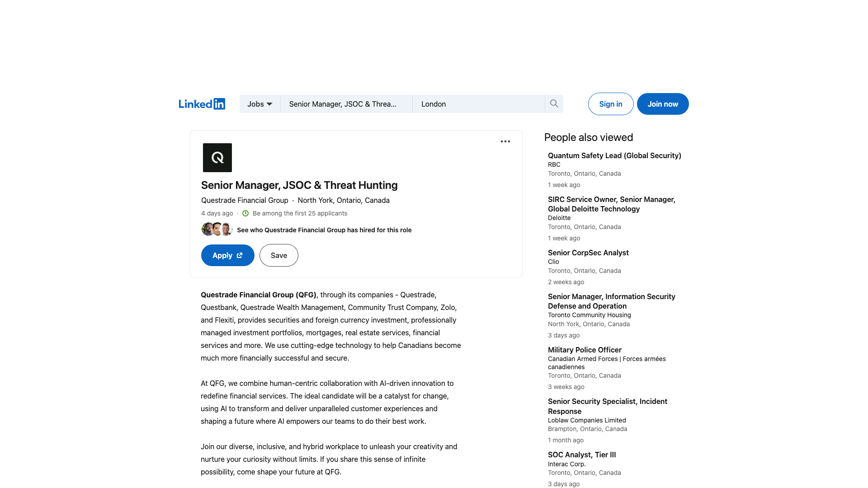Image resolution: width=868 pixels, height=488 pixels.
Task: Click the clock icon beside applicants notice
Action: point(245,213)
